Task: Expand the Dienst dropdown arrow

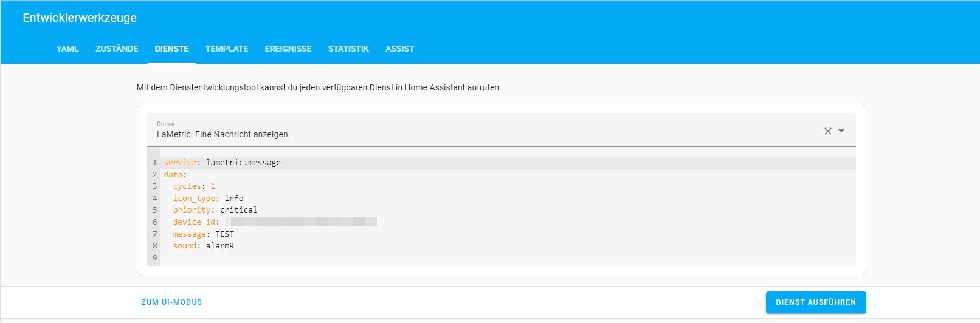Action: [841, 131]
